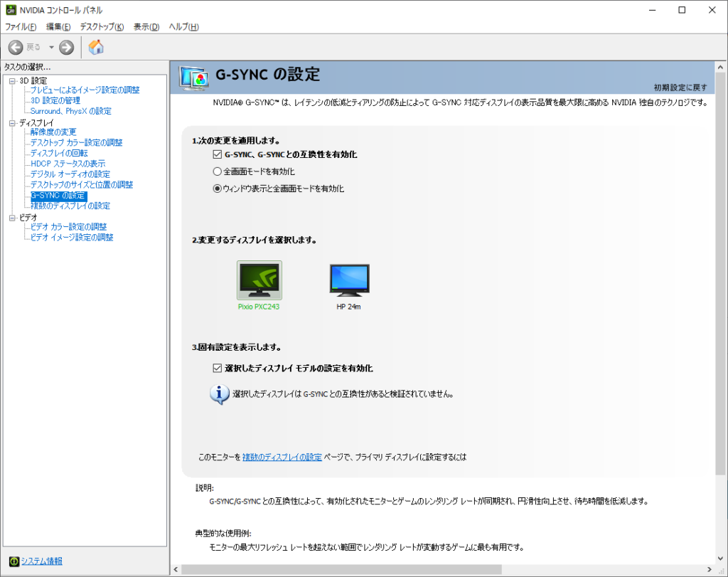Image resolution: width=728 pixels, height=577 pixels.
Task: Select the Pixio PXC243 display
Action: (x=259, y=286)
